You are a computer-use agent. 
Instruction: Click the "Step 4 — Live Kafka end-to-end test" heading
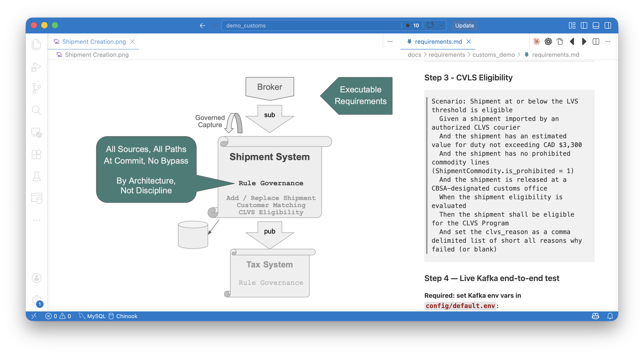(492, 278)
